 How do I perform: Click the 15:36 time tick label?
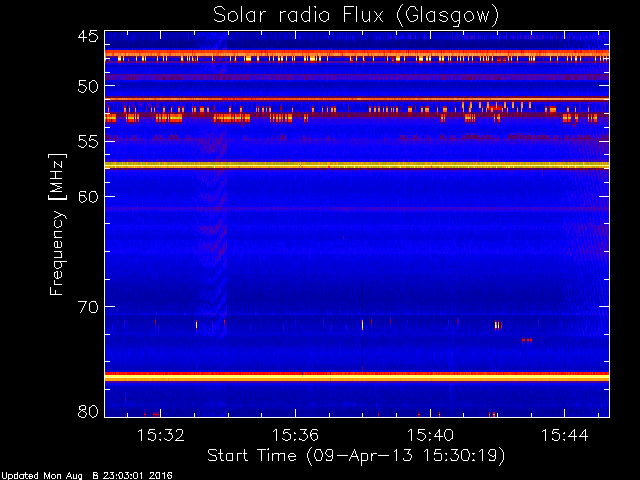pos(295,435)
